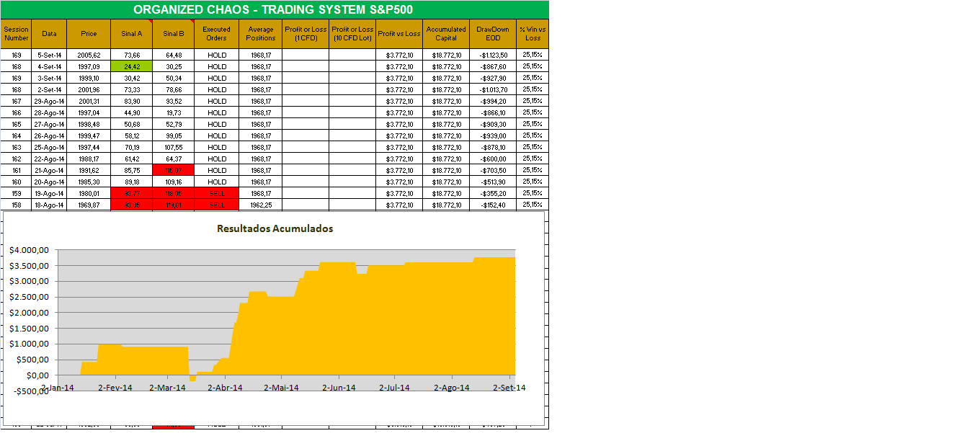Viewport: 980px width, 441px height.
Task: Select the Data column header
Action: 50,34
